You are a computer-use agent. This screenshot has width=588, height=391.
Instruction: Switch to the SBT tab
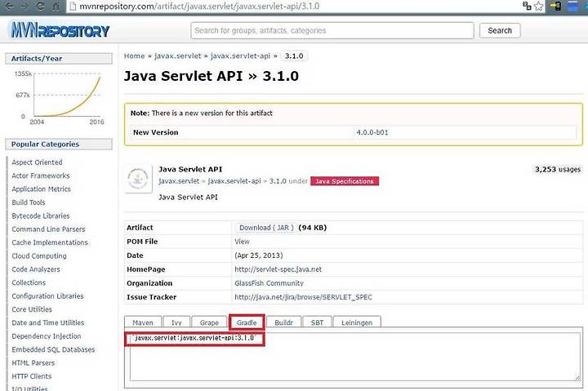317,322
